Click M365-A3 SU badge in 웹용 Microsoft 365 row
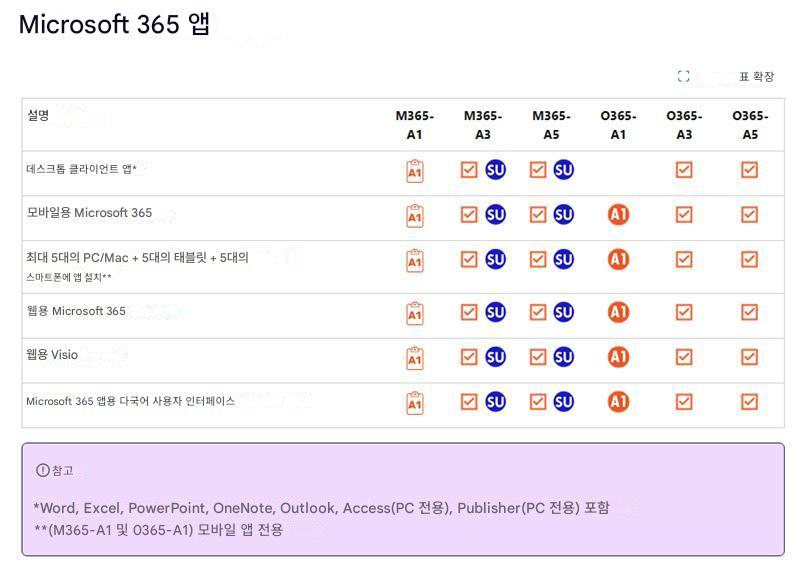 point(495,312)
